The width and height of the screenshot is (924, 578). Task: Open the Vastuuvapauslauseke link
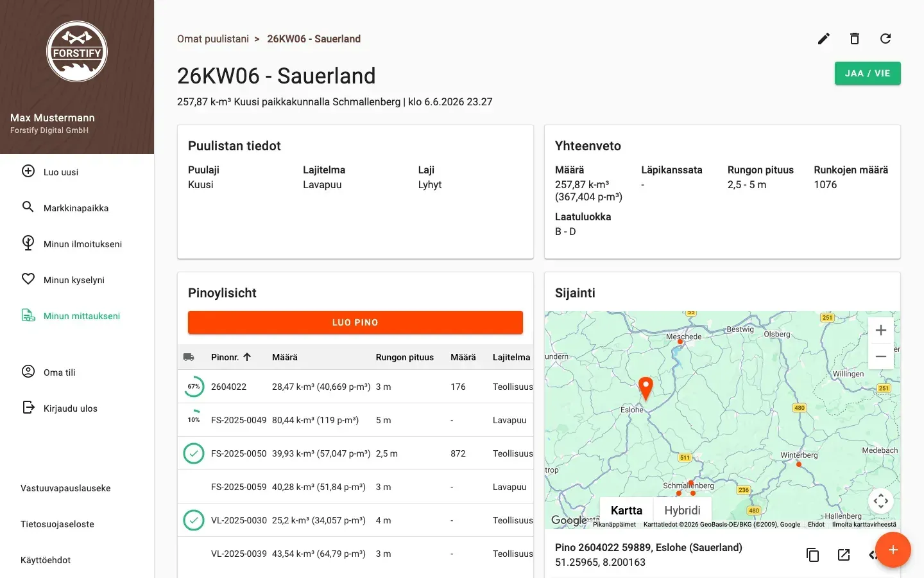click(65, 488)
